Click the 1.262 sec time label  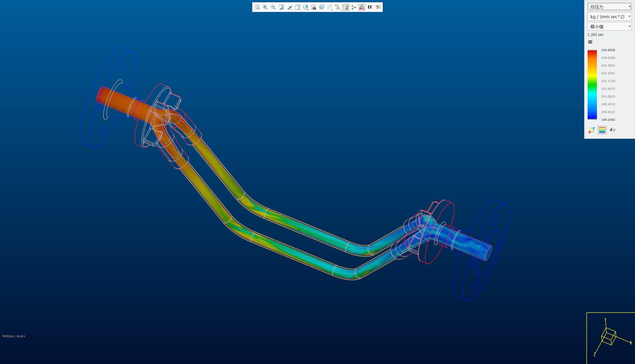(595, 35)
